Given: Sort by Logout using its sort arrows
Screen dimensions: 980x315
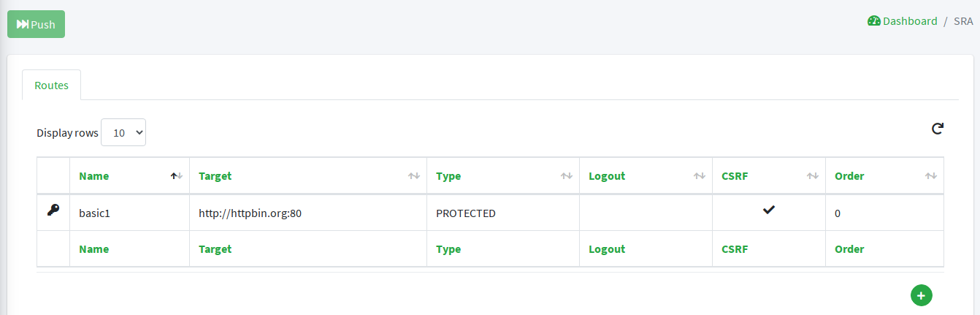Looking at the screenshot, I should click(699, 176).
